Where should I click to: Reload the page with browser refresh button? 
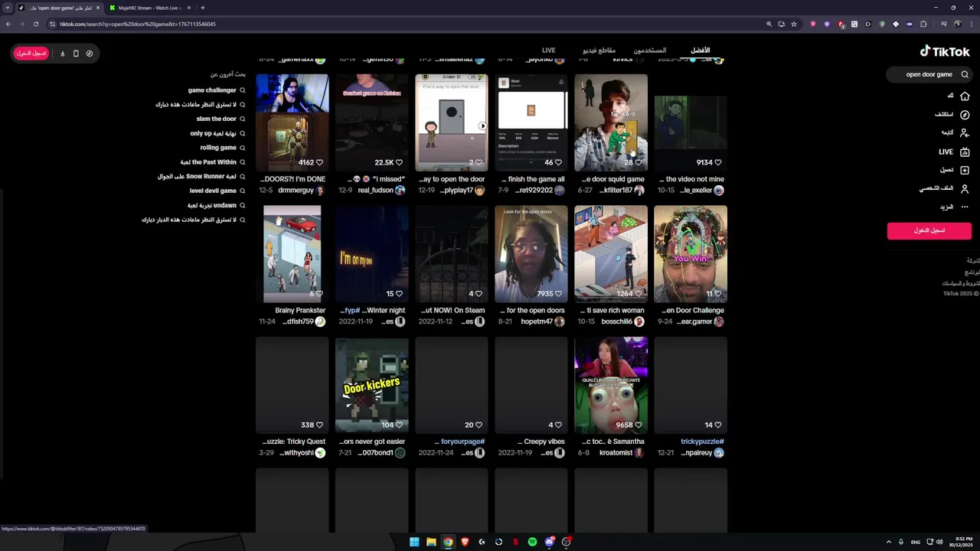point(35,24)
